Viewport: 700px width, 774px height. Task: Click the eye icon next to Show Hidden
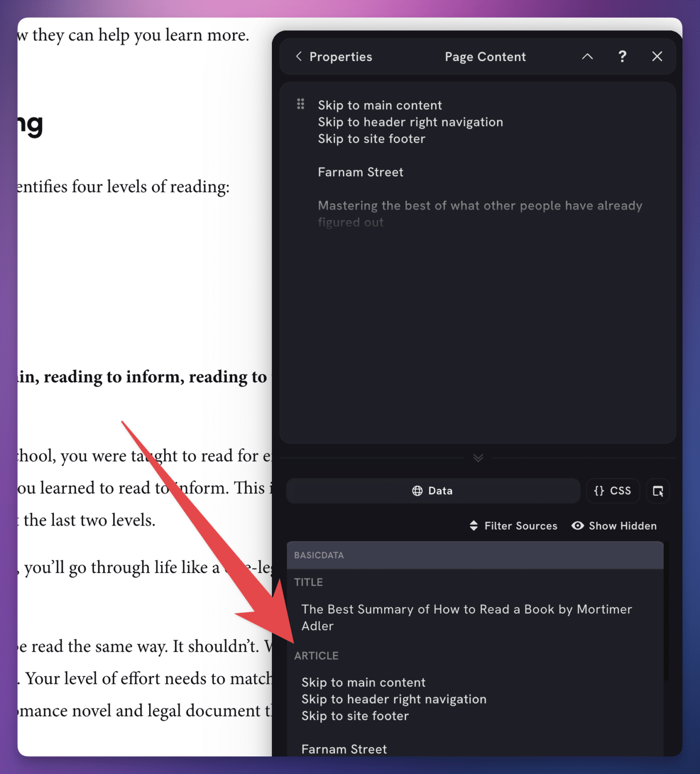click(x=577, y=526)
